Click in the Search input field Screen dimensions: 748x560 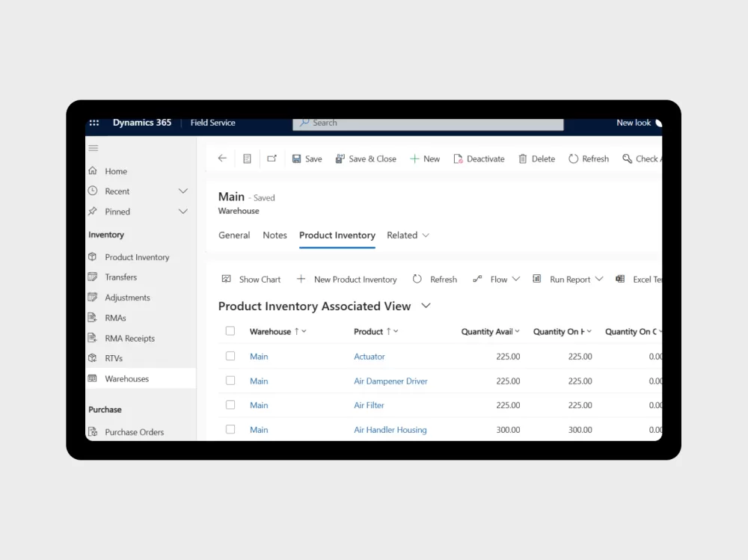pyautogui.click(x=428, y=123)
